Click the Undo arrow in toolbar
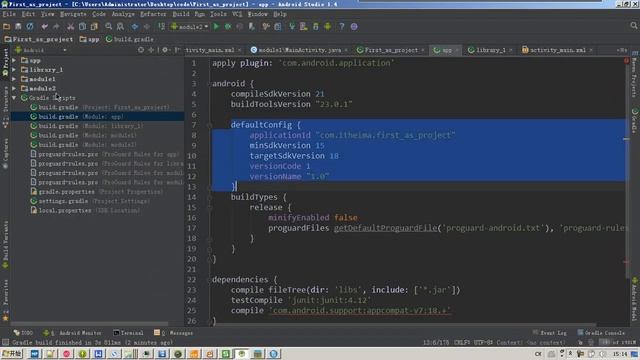The width and height of the screenshot is (640, 360). tap(44, 27)
